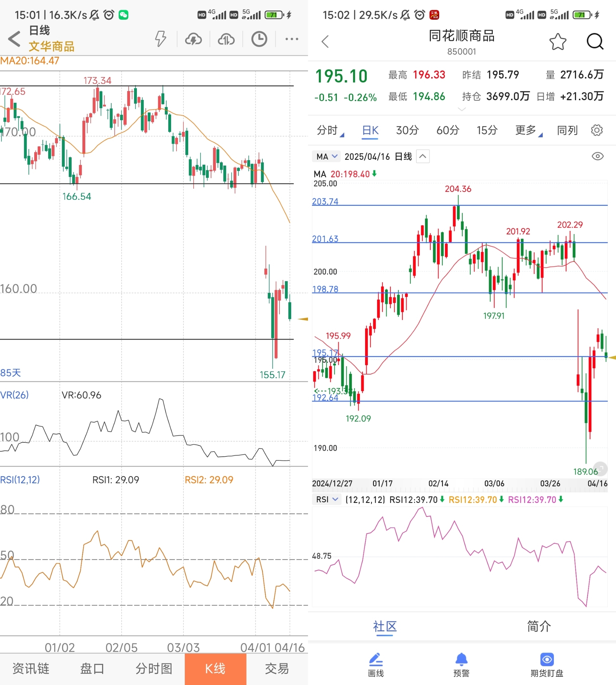The image size is (616, 685).
Task: Go back from 同花顺商品 page
Action: coord(325,42)
